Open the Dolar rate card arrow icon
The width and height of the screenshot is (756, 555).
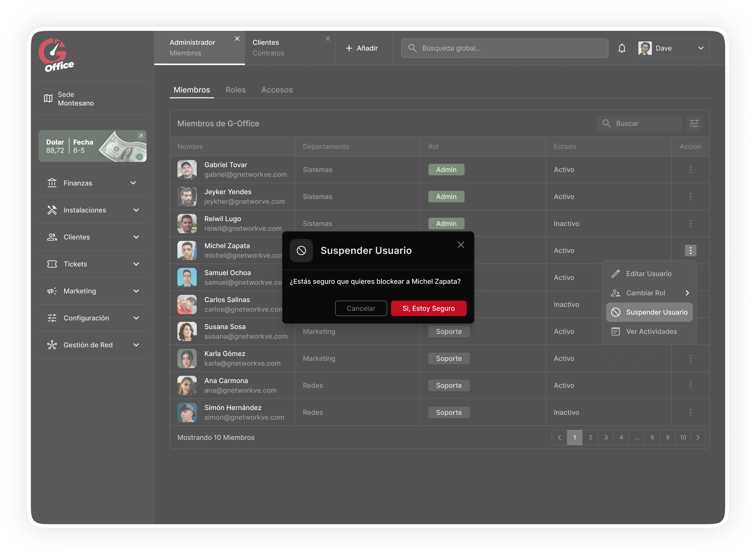[141, 136]
